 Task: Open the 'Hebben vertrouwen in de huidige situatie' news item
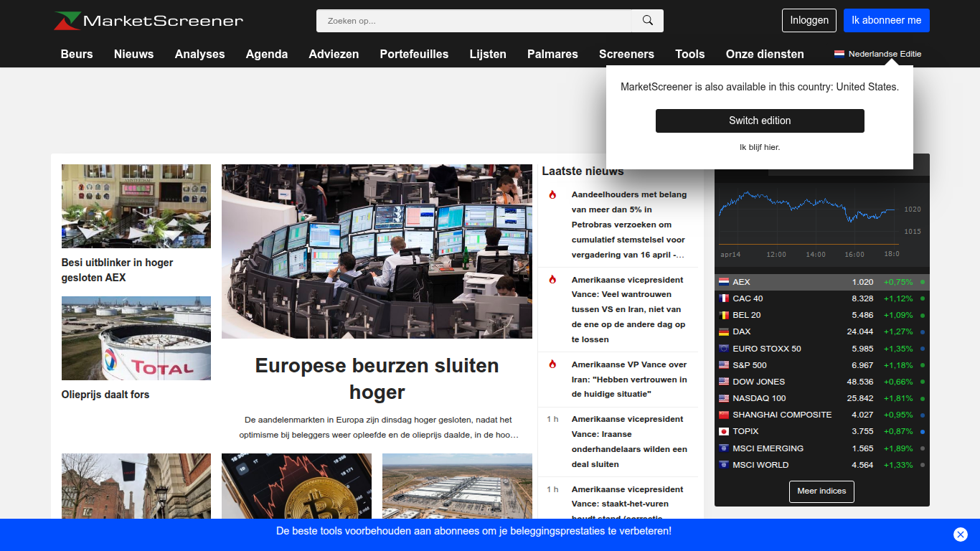tap(629, 380)
